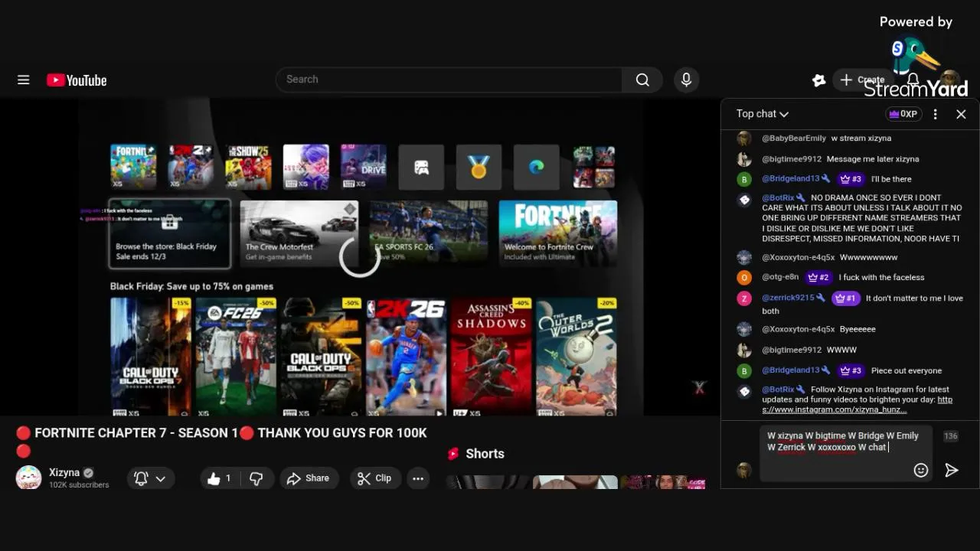Click the #1 crown badge by zerrick9215
The height and width of the screenshot is (551, 980).
[x=846, y=298]
